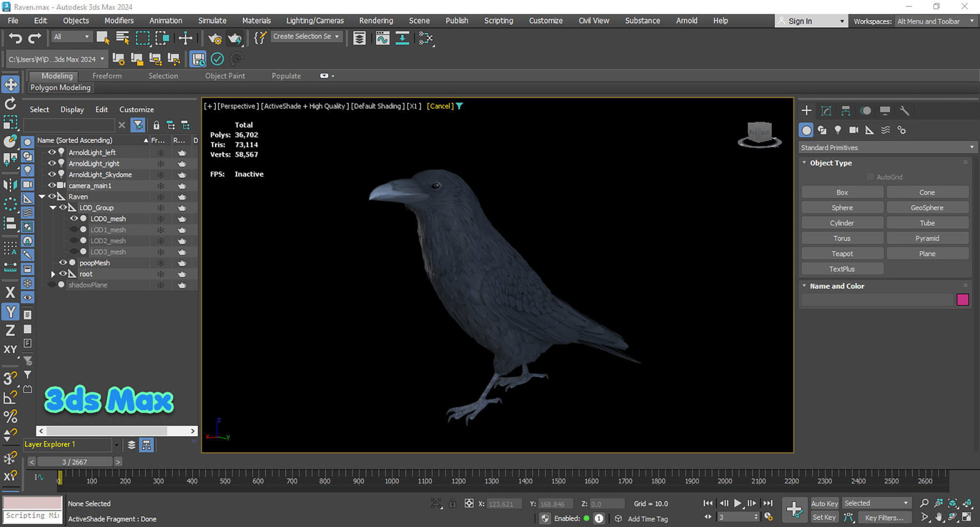This screenshot has width=980, height=527.
Task: Open Select by Name tool
Action: (122, 38)
